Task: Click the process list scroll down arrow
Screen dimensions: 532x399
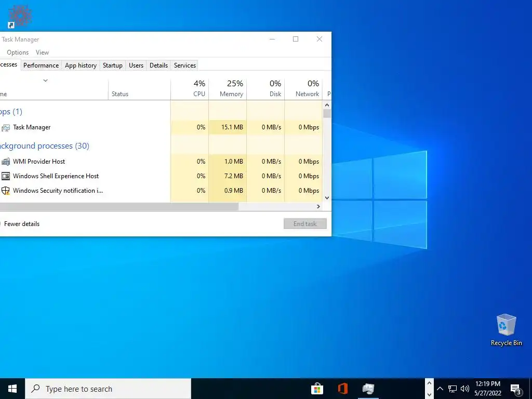Action: pyautogui.click(x=327, y=198)
